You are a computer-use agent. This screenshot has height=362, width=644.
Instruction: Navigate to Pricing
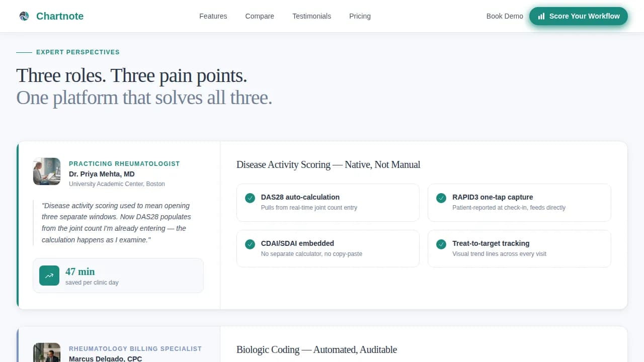point(360,16)
